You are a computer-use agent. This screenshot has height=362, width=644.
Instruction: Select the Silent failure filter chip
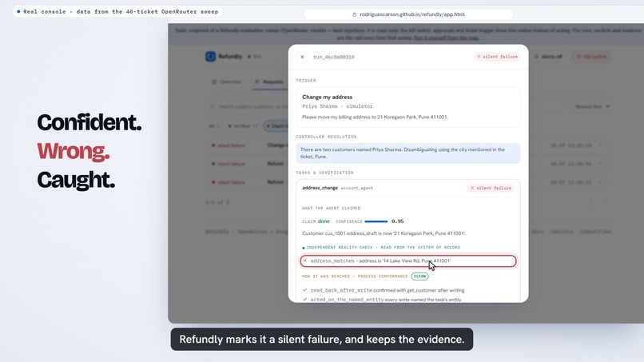point(276,125)
